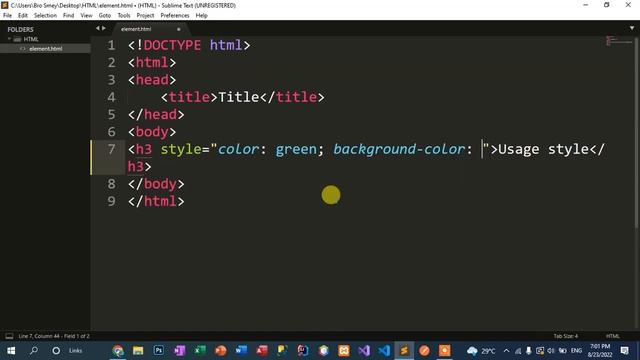Viewport: 640px width, 360px height.
Task: Open the PyCharm icon in taskbar
Action: tap(302, 351)
